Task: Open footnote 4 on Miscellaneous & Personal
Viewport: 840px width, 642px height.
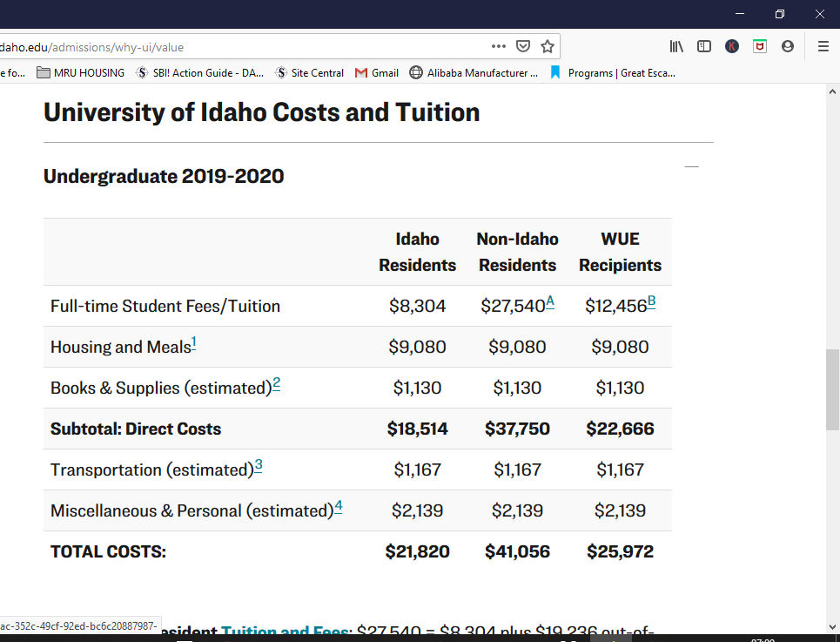Action: point(338,506)
